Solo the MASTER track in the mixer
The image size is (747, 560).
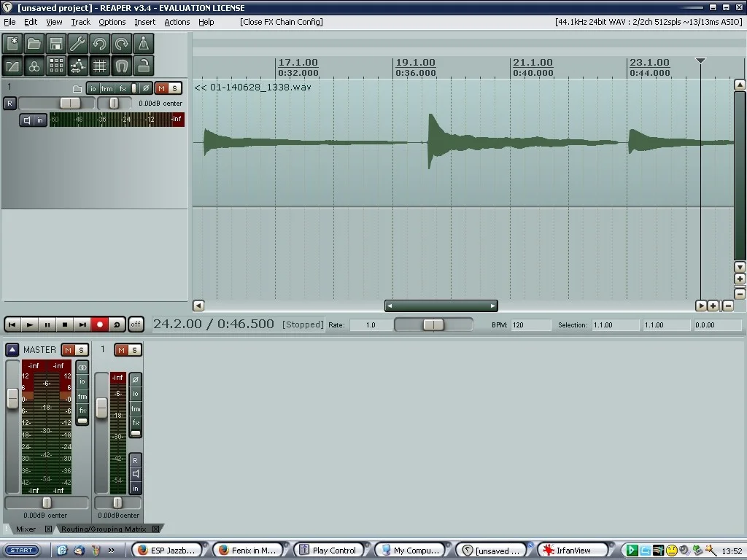81,350
